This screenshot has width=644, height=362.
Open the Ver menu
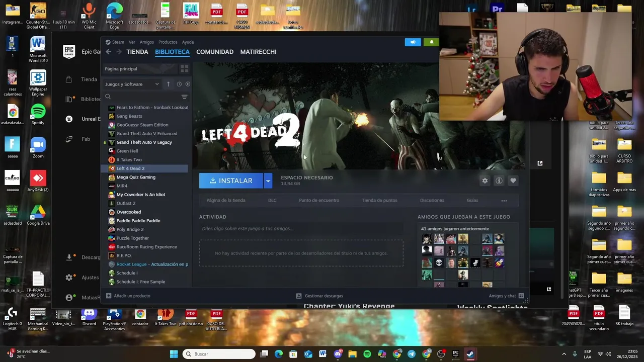pos(132,42)
